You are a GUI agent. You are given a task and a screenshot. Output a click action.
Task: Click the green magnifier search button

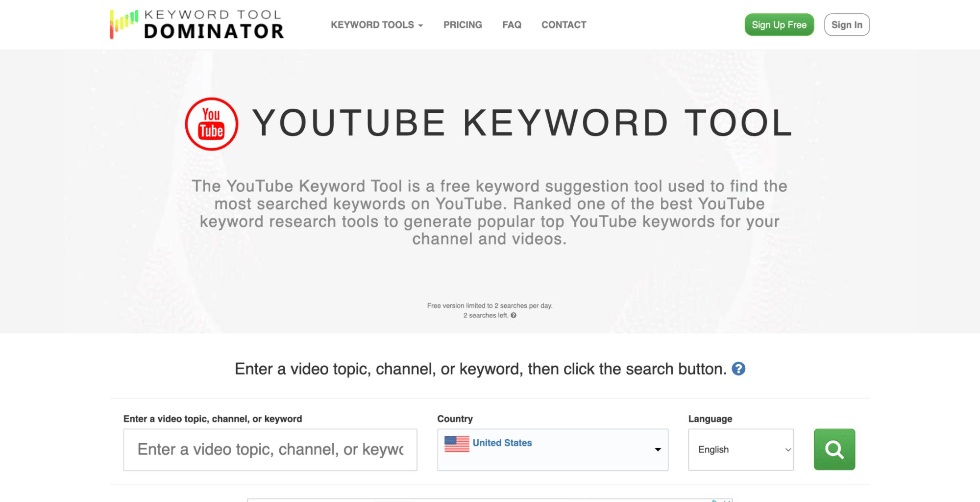834,450
